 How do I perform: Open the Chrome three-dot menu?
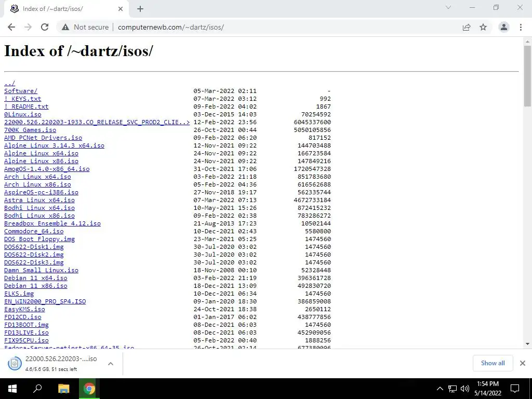[x=521, y=27]
